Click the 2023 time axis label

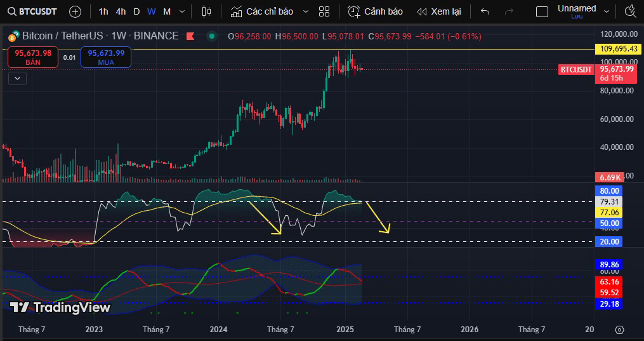(x=94, y=330)
